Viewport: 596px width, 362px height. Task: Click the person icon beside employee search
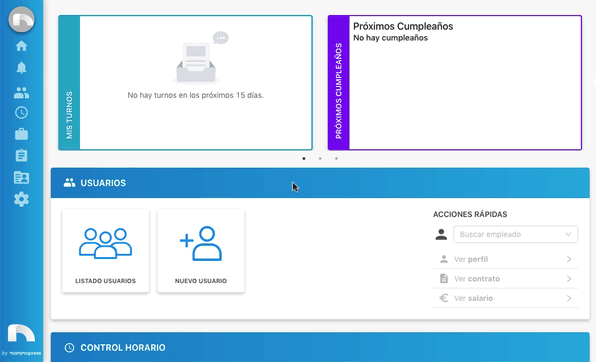pos(441,234)
